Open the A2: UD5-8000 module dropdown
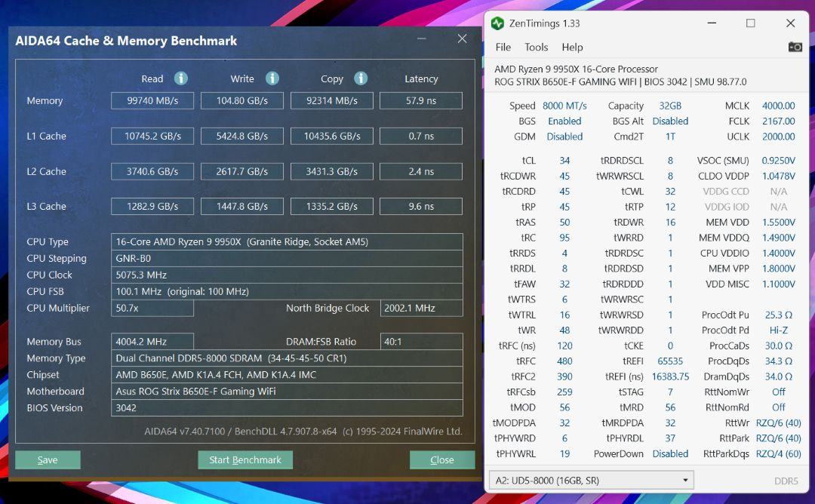Screen dimensions: 815x504 [592, 480]
